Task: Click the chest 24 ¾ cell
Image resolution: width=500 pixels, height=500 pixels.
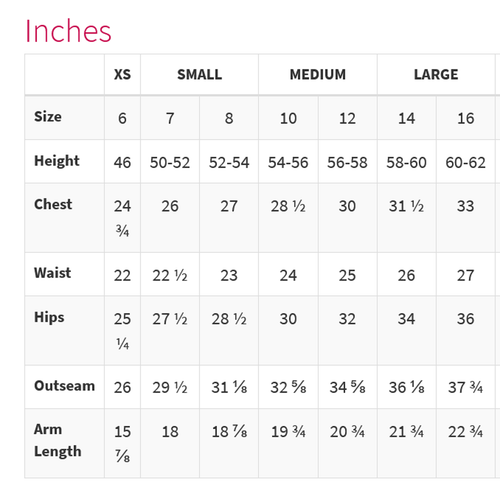Action: coord(122,218)
